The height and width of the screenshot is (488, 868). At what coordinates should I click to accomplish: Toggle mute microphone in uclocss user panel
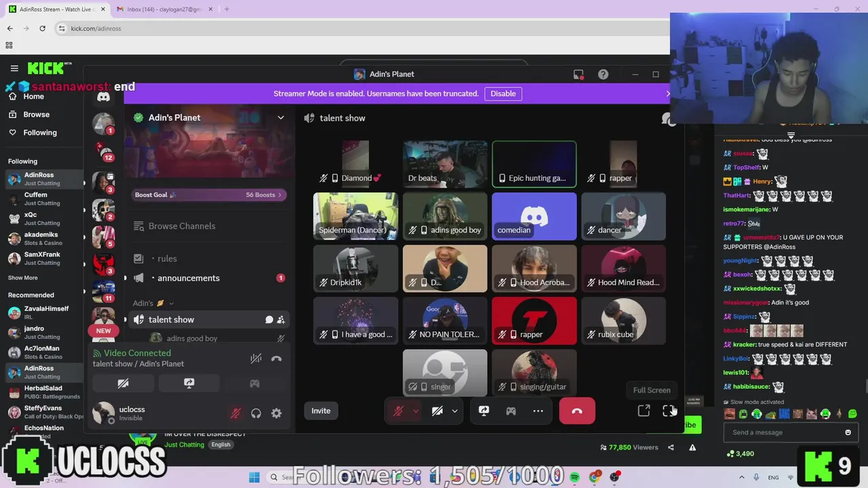[x=235, y=413]
